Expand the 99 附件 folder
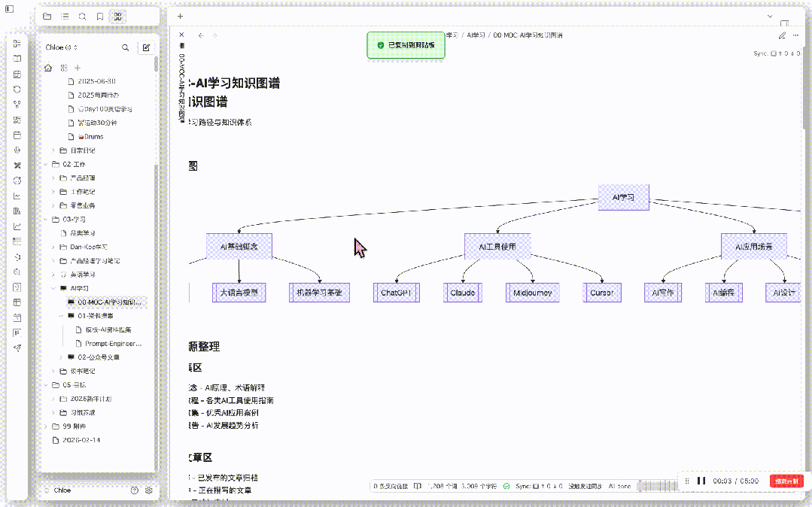 [x=46, y=427]
